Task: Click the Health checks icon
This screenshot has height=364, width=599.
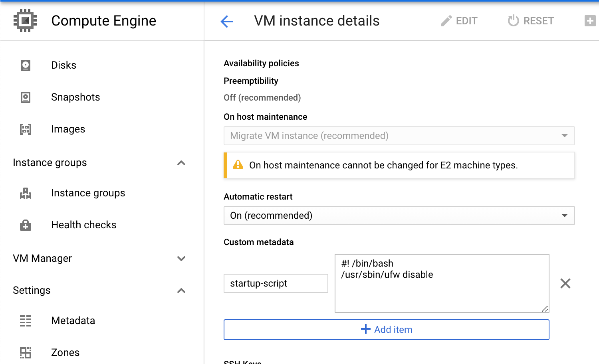Action: click(26, 225)
